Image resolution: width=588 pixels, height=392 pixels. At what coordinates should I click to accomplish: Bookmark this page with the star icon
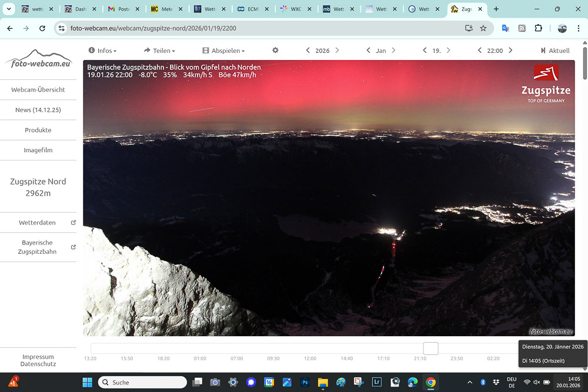(483, 28)
